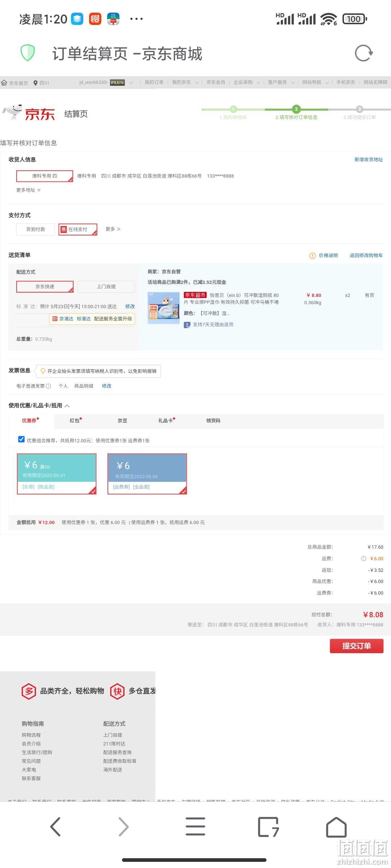Open 购物流程 footer link
The width and height of the screenshot is (391, 868).
pyautogui.click(x=31, y=735)
